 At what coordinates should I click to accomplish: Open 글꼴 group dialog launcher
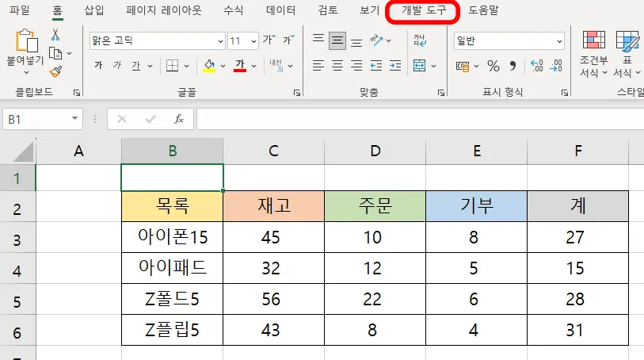click(297, 93)
